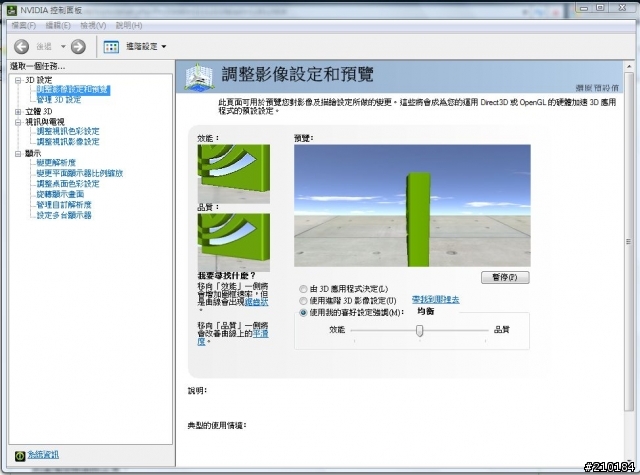Open the 進階設定 dropdown

pos(146,47)
